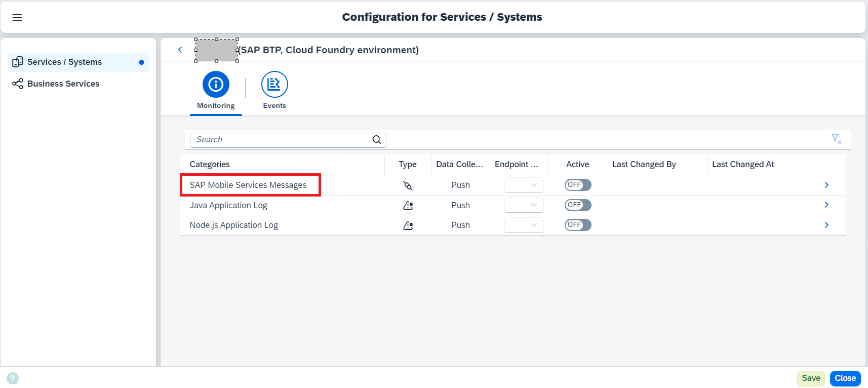This screenshot has height=388, width=868.
Task: Select the Node.js Application Log row text
Action: (x=234, y=225)
